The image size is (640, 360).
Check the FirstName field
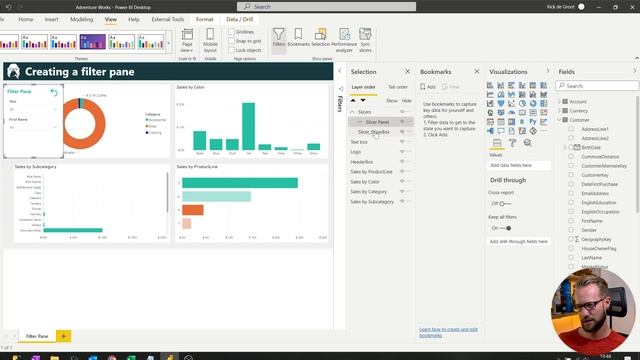coord(571,221)
